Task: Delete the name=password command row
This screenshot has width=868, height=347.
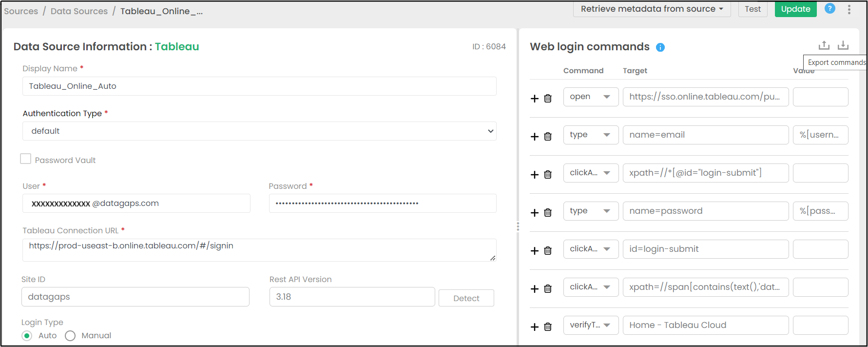Action: [548, 213]
